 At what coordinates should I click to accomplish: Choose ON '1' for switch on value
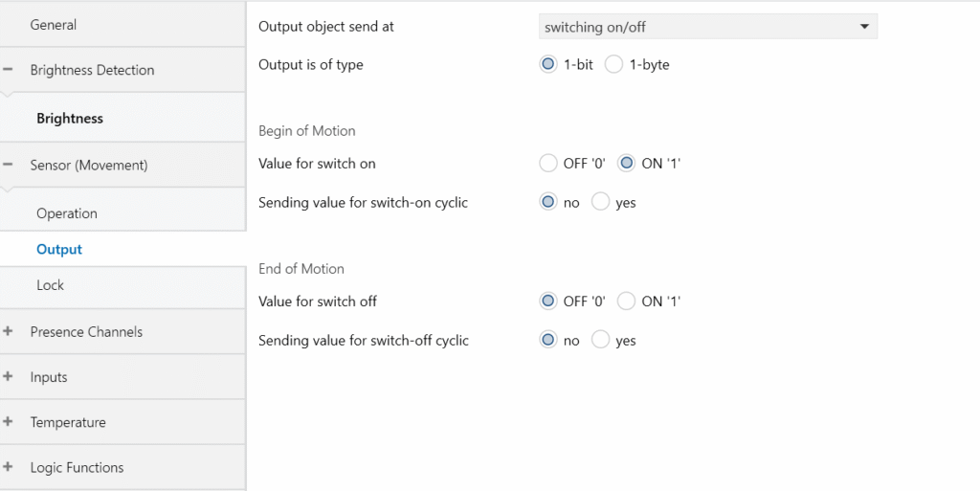point(626,164)
